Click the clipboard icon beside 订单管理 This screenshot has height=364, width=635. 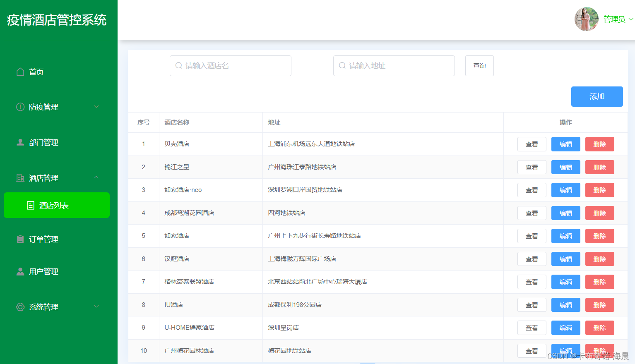20,239
